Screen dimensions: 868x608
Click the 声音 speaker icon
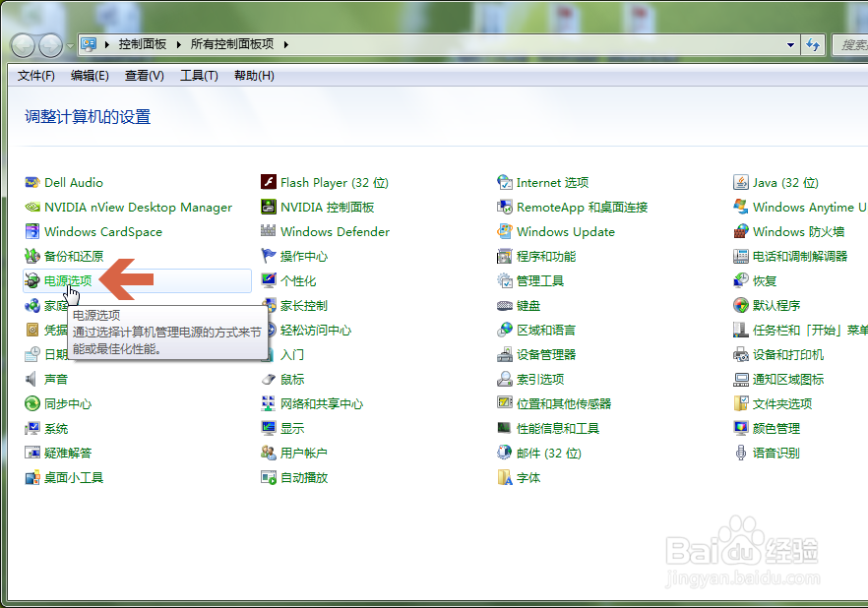pyautogui.click(x=32, y=379)
